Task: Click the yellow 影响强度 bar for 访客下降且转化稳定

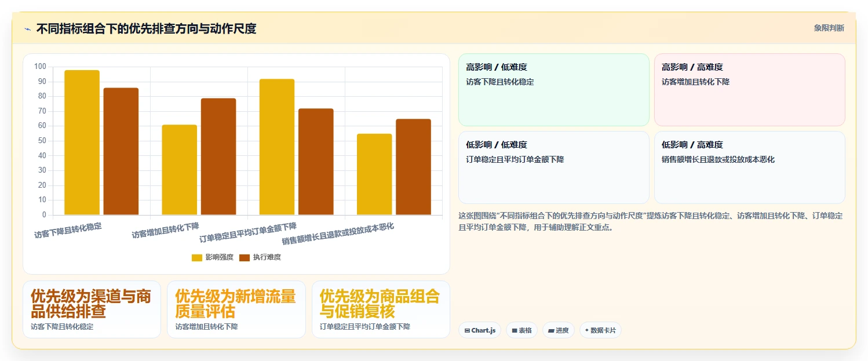Action: pos(82,143)
